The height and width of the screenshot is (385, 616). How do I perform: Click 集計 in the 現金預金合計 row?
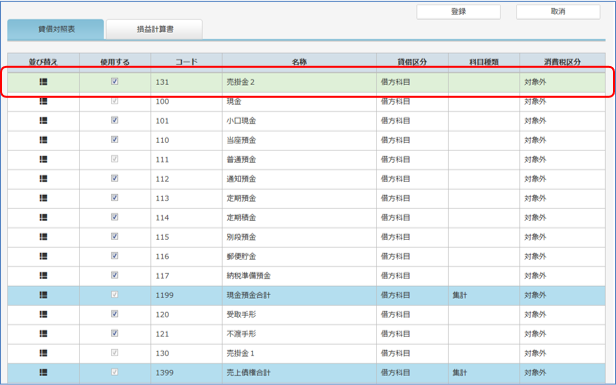pyautogui.click(x=460, y=295)
